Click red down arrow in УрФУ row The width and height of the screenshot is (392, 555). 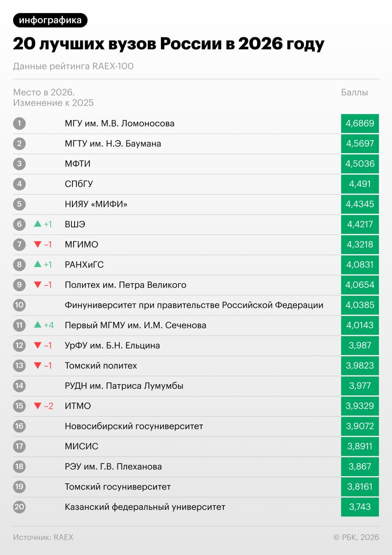pos(38,346)
